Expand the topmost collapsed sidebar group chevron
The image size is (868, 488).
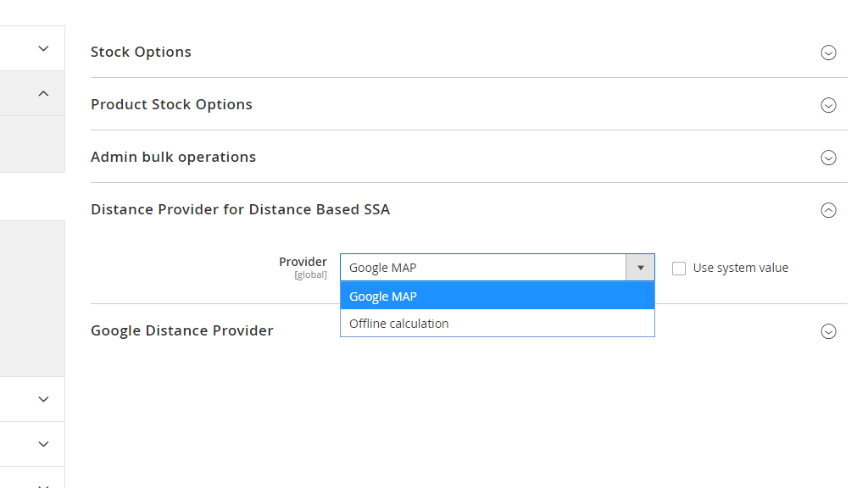(43, 48)
